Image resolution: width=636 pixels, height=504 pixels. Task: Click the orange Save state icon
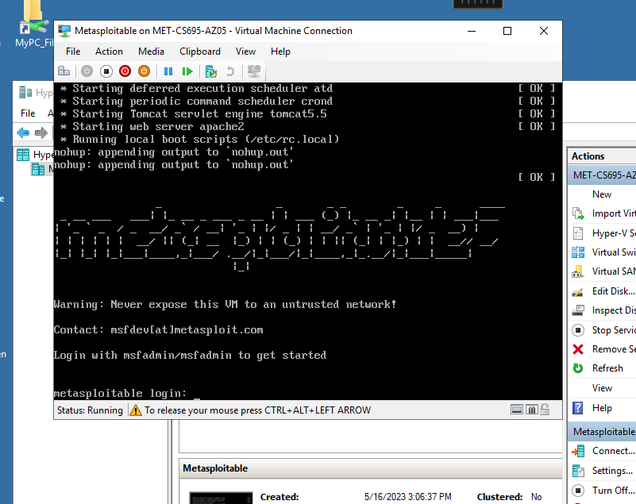[x=144, y=71]
